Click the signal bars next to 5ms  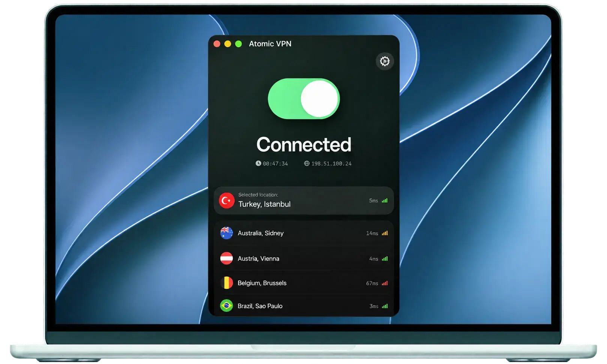pos(385,201)
